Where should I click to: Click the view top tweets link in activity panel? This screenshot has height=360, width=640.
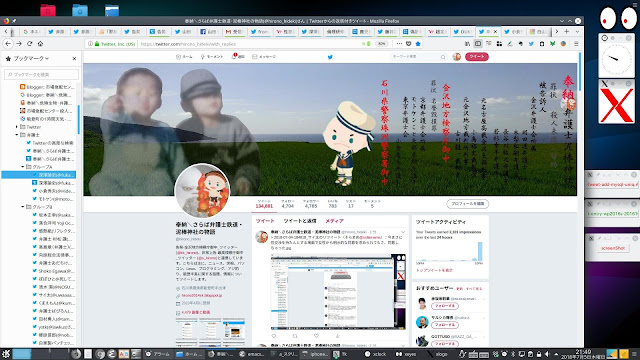[434, 270]
